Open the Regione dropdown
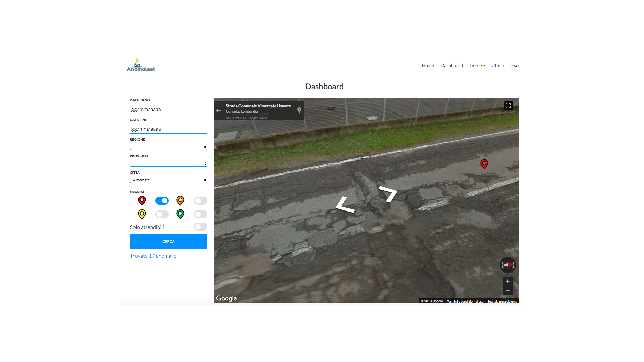This screenshot has width=644, height=362. point(168,147)
